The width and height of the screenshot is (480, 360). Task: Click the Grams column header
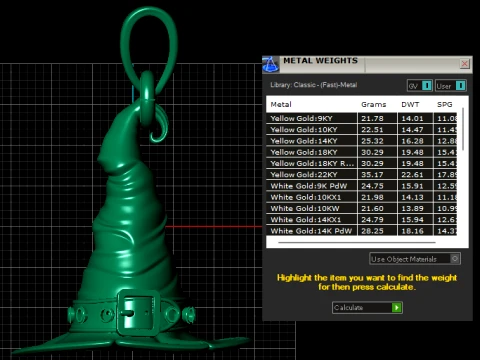[x=374, y=104]
